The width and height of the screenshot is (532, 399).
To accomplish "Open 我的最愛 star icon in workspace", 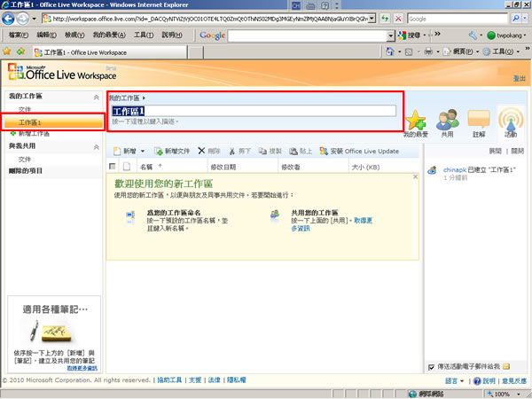I will tap(415, 123).
